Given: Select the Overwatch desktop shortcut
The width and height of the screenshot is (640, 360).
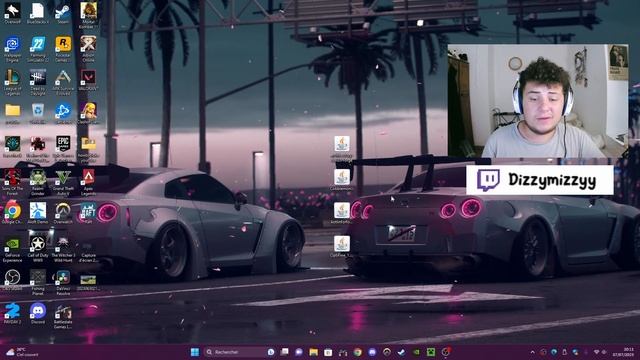Looking at the screenshot, I should (63, 213).
